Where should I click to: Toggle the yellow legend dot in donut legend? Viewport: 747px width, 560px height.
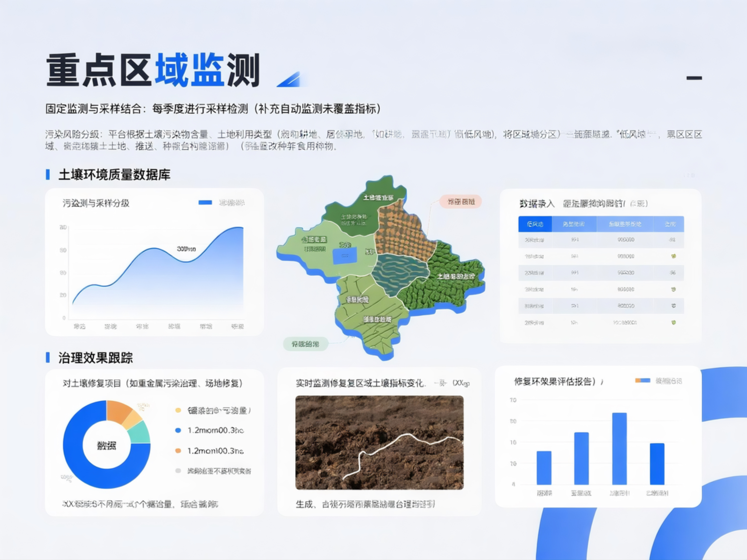(x=178, y=410)
